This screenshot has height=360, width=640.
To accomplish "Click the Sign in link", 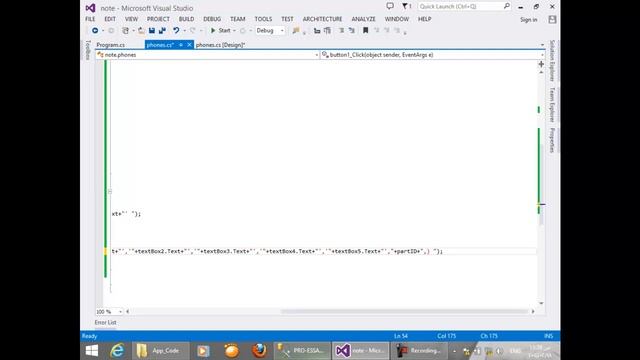I will coord(529,20).
